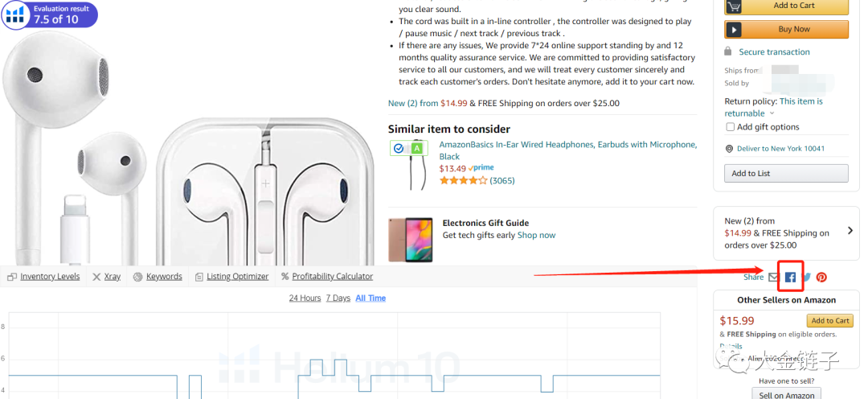Click the orange Buy Now button
This screenshot has width=868, height=399.
point(786,30)
